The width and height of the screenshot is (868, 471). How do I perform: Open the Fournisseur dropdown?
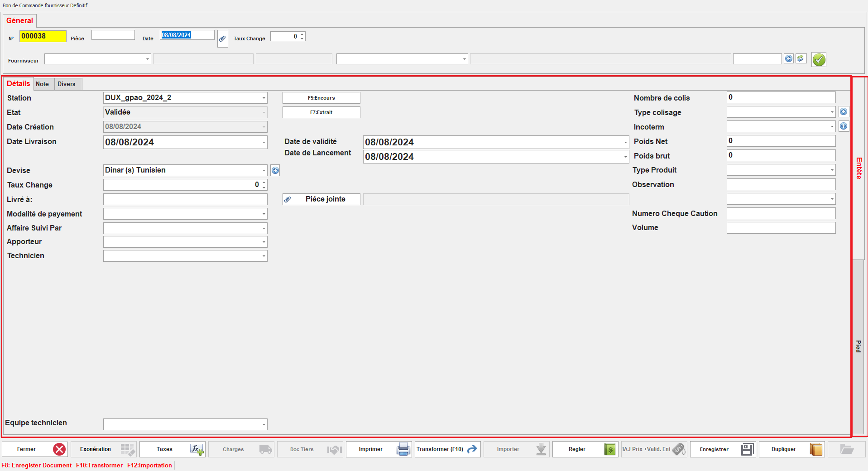click(x=147, y=59)
